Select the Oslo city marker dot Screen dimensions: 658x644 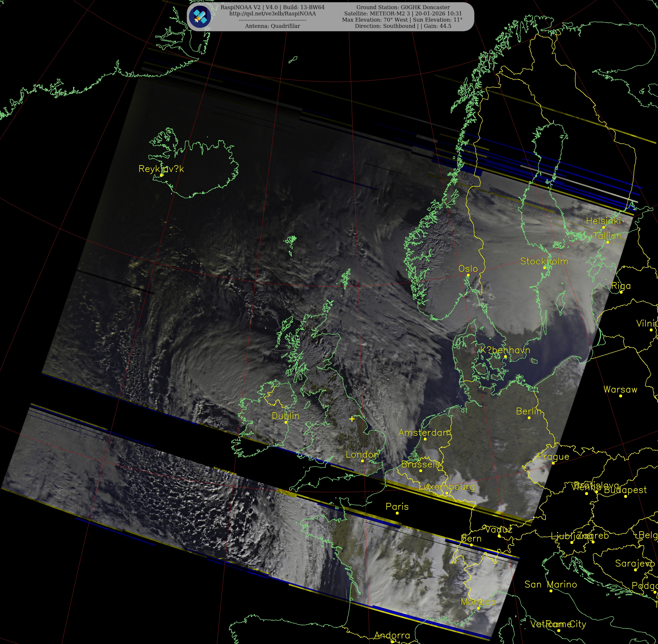tap(468, 275)
